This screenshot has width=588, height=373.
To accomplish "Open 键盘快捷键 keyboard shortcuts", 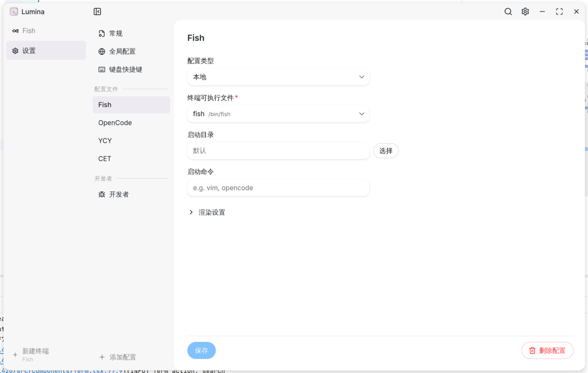I will coord(131,70).
